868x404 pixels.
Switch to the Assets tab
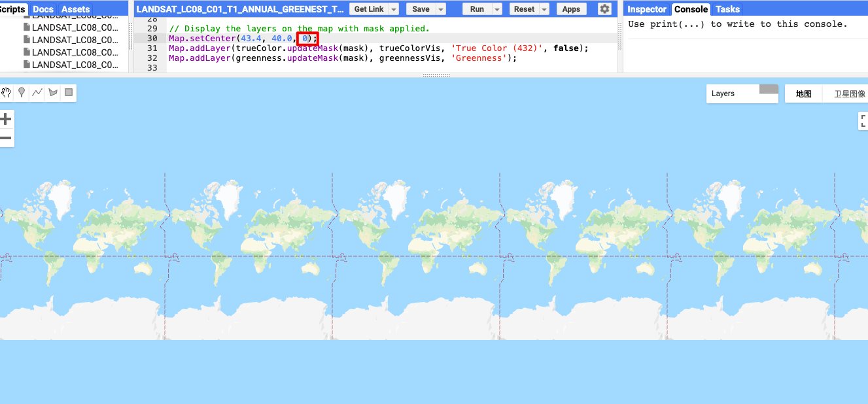pyautogui.click(x=76, y=9)
